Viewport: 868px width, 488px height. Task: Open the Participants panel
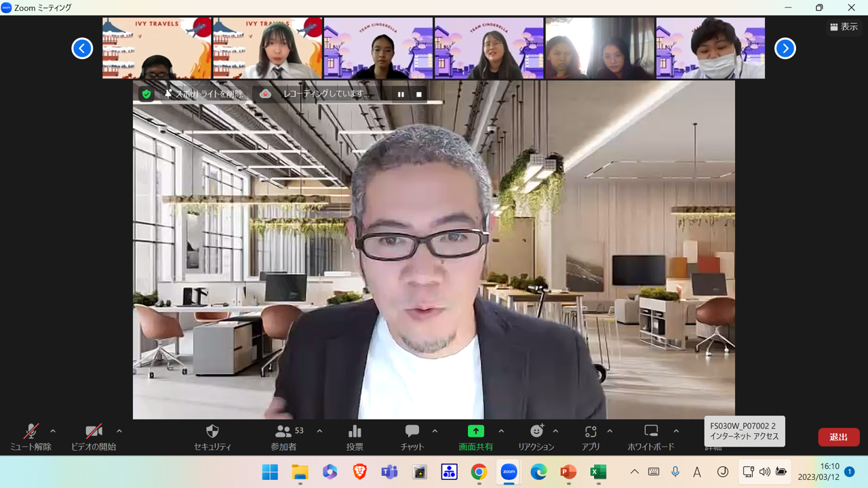tap(283, 432)
